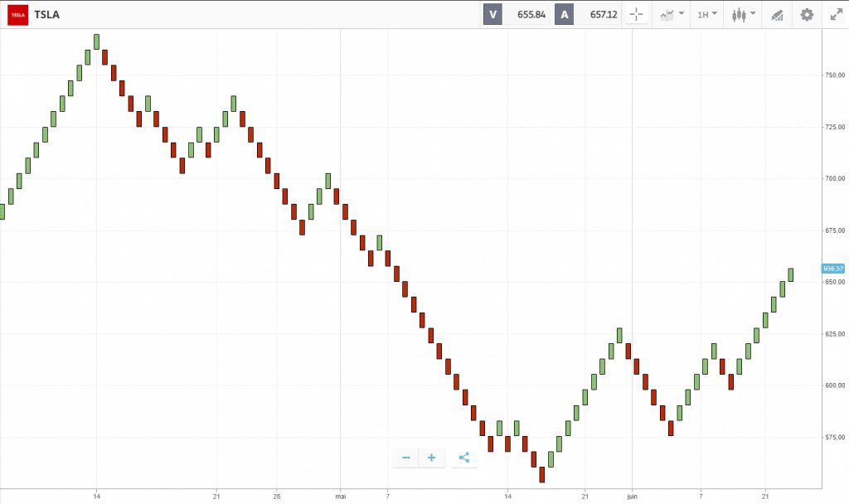Click the buy price 657.12
This screenshot has width=849, height=504.
tap(604, 15)
